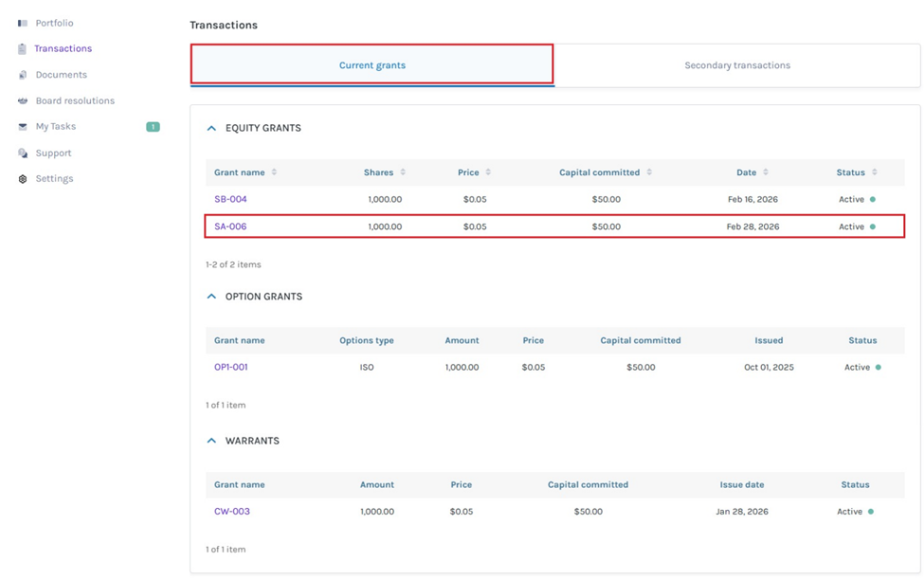Viewport: 924px width, 579px height.
Task: Switch to Secondary transactions tab
Action: point(736,65)
